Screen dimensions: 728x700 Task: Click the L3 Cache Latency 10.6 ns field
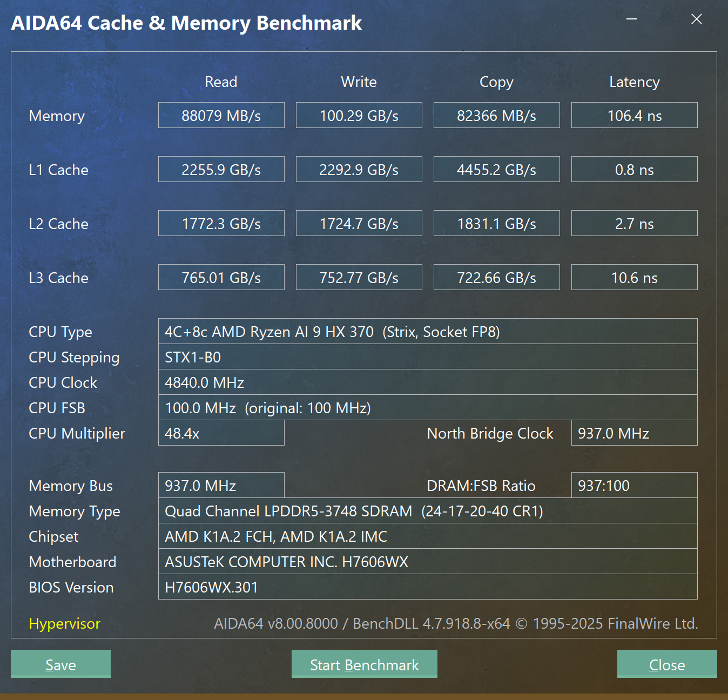[635, 277]
